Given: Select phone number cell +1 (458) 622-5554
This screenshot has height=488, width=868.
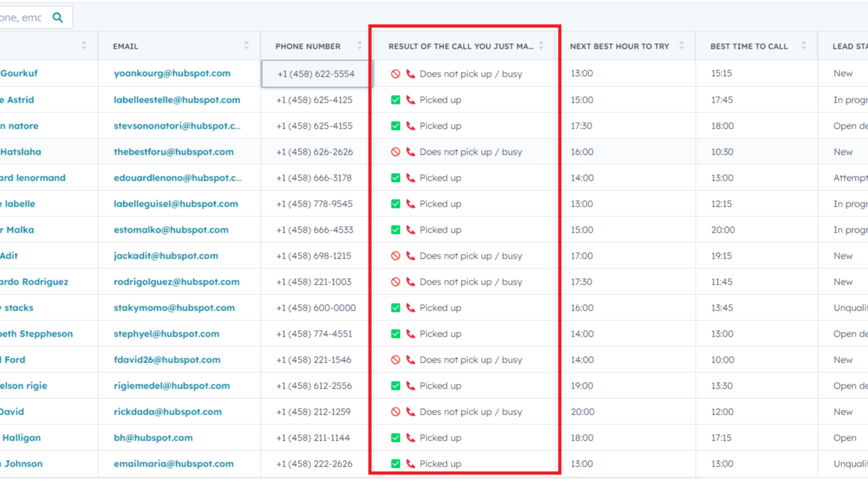Looking at the screenshot, I should point(316,74).
